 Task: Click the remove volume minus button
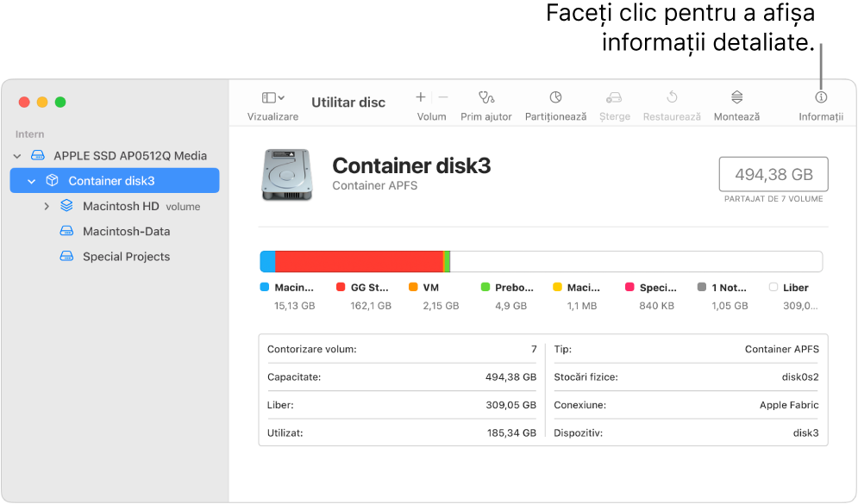click(x=443, y=97)
